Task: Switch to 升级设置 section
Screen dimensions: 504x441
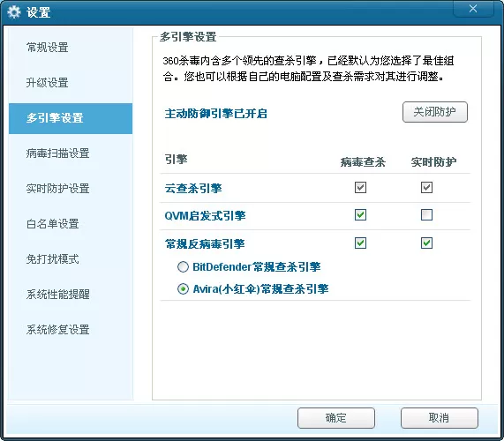Action: click(48, 83)
